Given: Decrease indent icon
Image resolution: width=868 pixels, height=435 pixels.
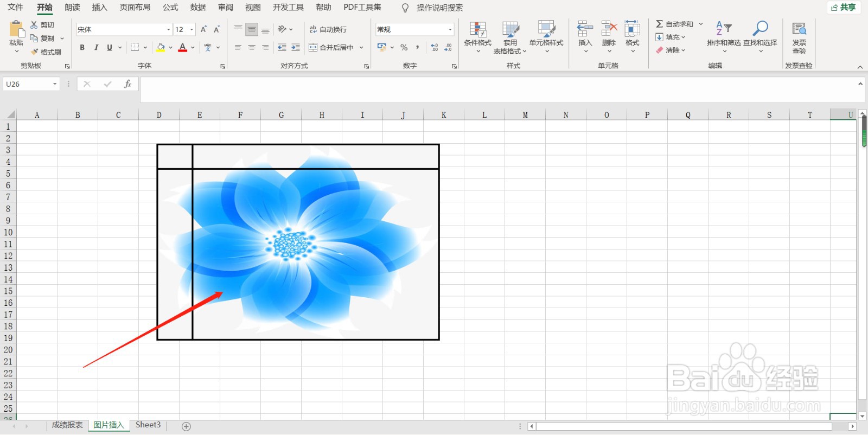Looking at the screenshot, I should (x=282, y=48).
